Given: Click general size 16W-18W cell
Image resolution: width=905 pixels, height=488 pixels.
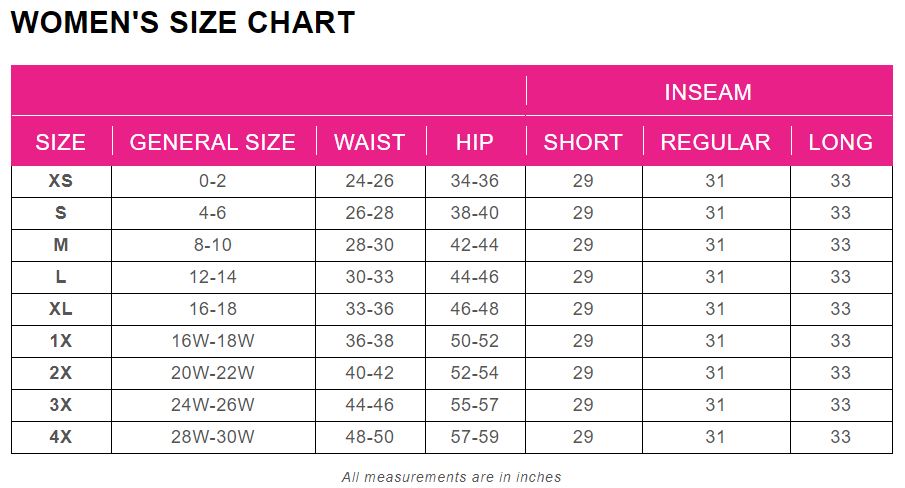Looking at the screenshot, I should point(213,341).
